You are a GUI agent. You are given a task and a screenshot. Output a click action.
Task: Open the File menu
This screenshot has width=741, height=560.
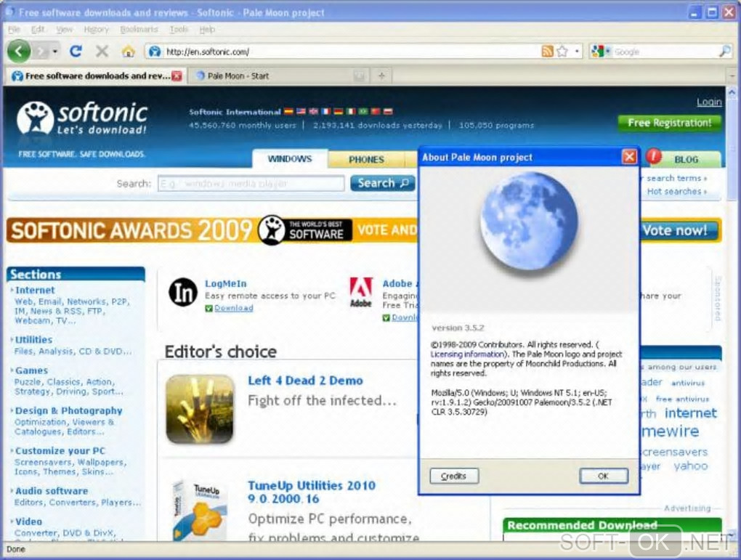(15, 29)
